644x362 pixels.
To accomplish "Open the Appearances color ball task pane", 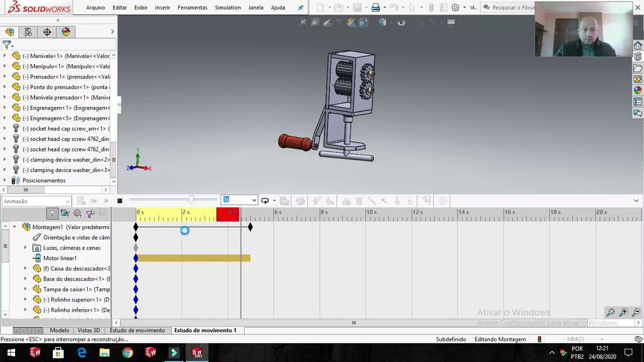I will 638,90.
